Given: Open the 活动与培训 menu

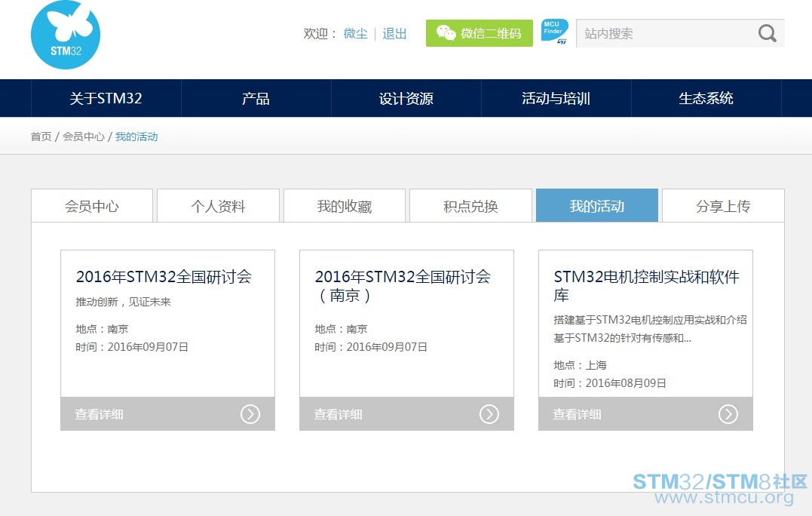Looking at the screenshot, I should pyautogui.click(x=556, y=98).
